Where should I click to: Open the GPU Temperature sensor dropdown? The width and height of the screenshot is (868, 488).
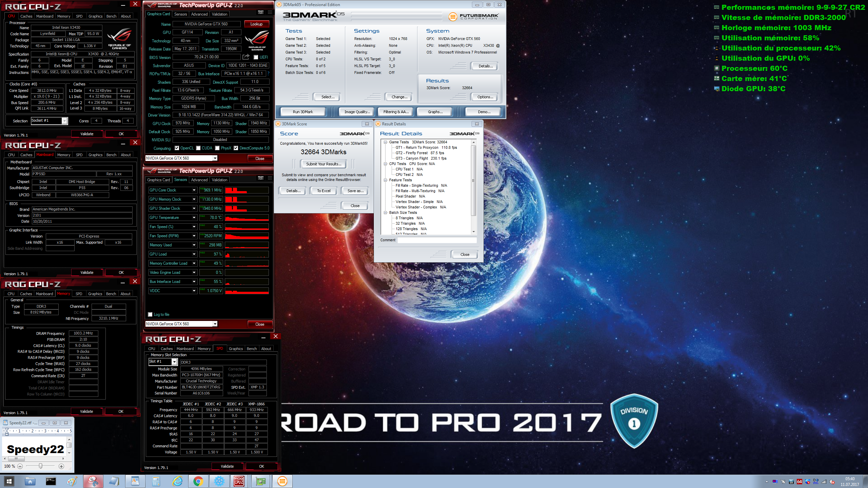[194, 218]
